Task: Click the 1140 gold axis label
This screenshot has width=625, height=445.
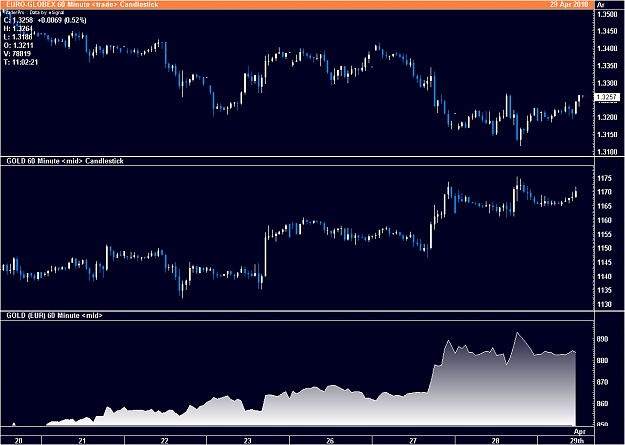Action: (x=605, y=276)
